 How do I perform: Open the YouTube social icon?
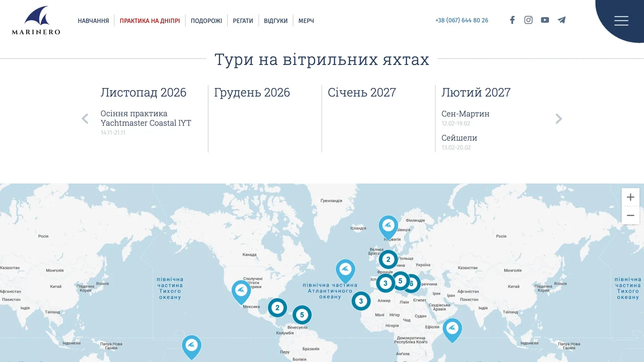tap(545, 20)
